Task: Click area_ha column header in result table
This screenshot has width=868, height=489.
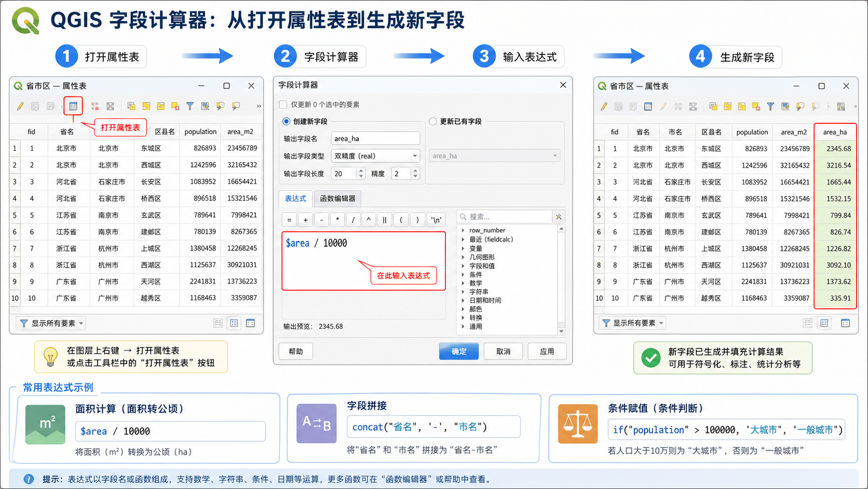Action: tap(835, 132)
